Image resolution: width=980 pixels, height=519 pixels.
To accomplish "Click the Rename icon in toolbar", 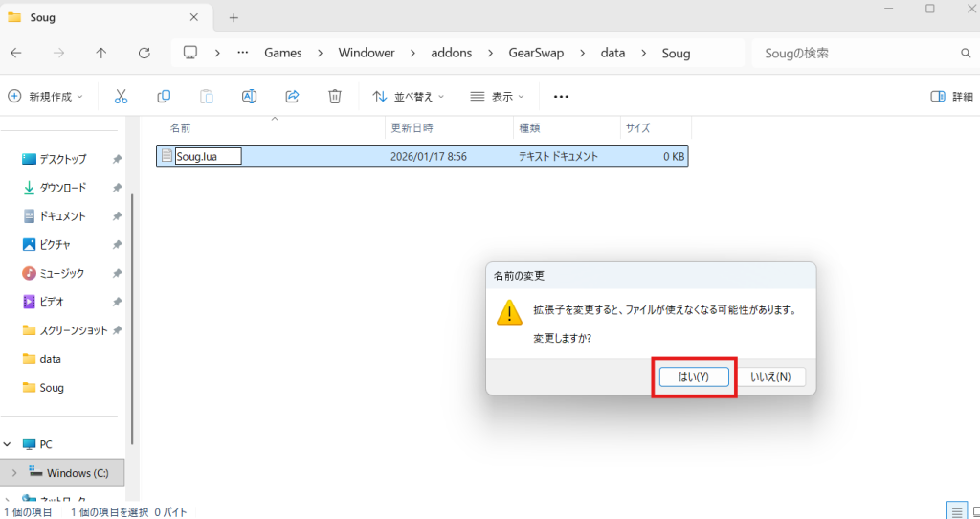I will pyautogui.click(x=249, y=96).
